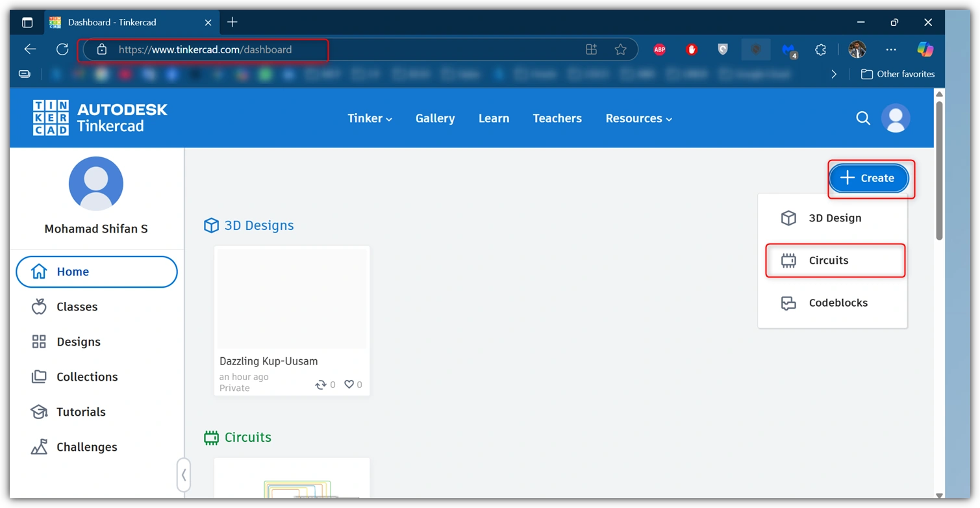Collapse the left sidebar with arrow handle
Viewport: 980px width, 508px height.
click(184, 475)
